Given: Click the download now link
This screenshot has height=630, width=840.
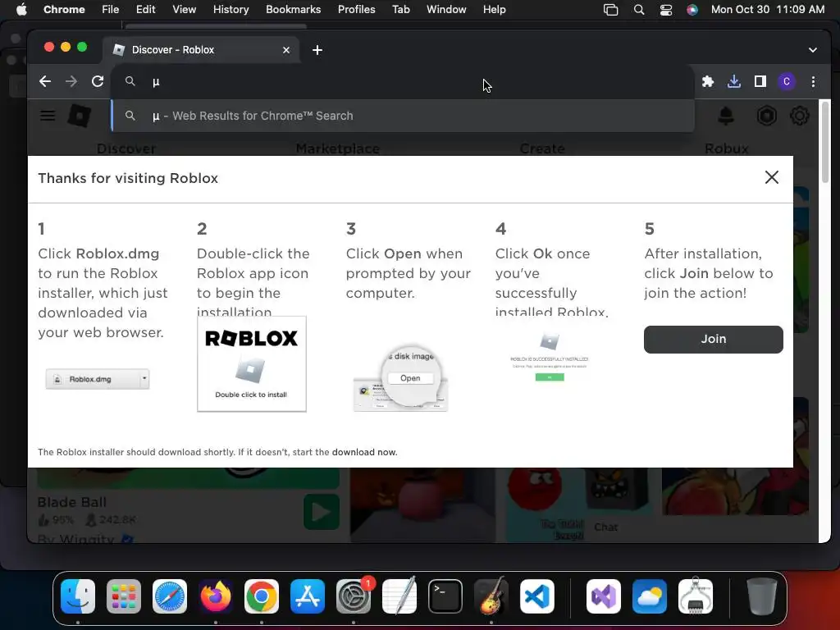Looking at the screenshot, I should (x=363, y=452).
